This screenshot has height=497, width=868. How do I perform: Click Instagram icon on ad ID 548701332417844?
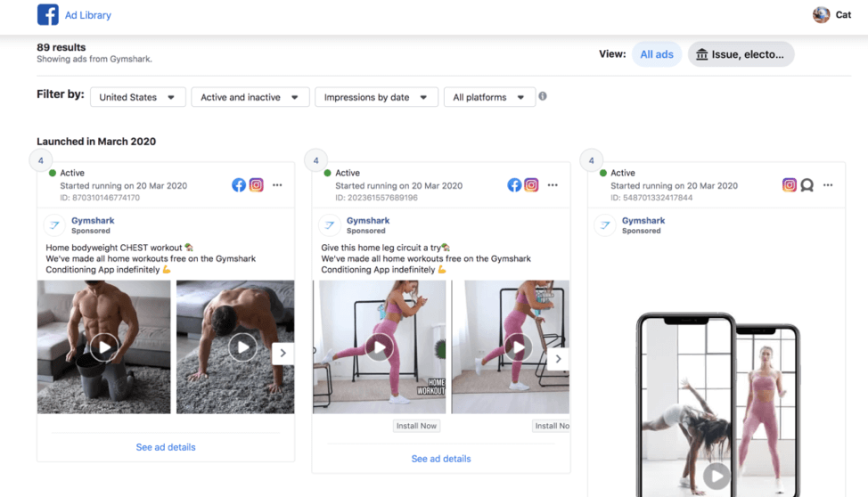(790, 185)
